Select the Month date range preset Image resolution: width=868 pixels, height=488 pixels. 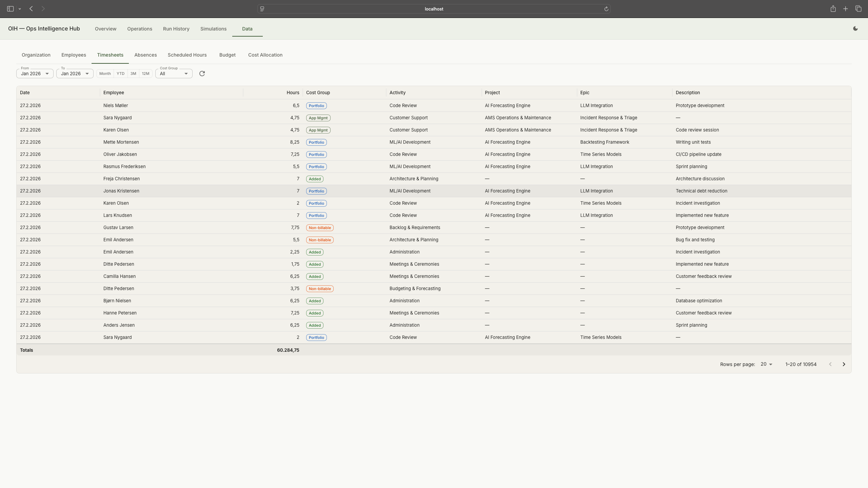(x=105, y=74)
